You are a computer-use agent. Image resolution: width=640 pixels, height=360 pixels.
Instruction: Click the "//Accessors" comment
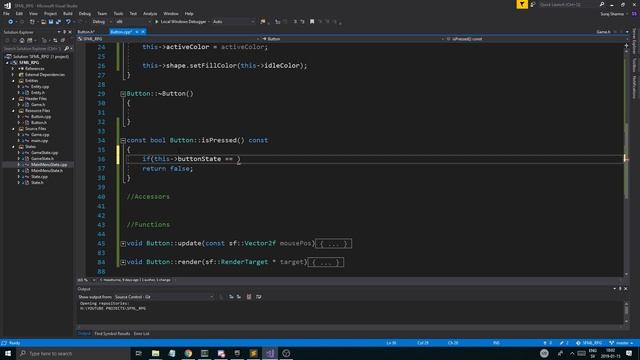(148, 197)
